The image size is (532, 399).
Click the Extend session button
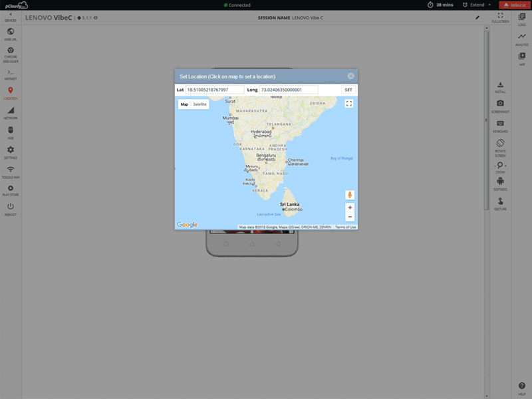(473, 5)
